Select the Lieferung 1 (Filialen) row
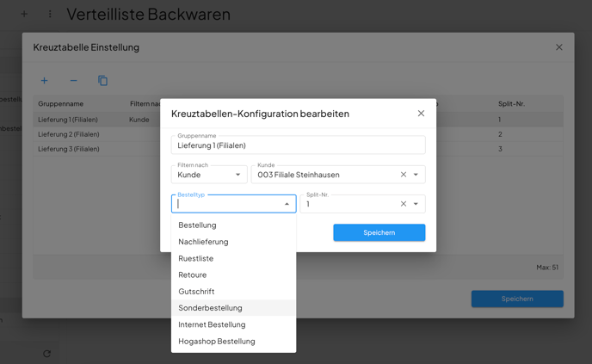The image size is (592, 364). point(299,120)
